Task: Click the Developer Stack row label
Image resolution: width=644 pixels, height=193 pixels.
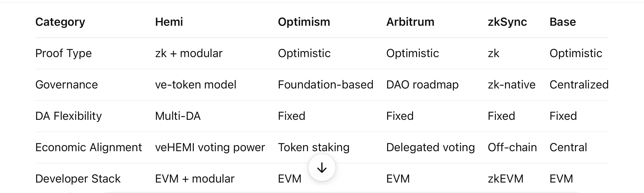Action: 78,179
